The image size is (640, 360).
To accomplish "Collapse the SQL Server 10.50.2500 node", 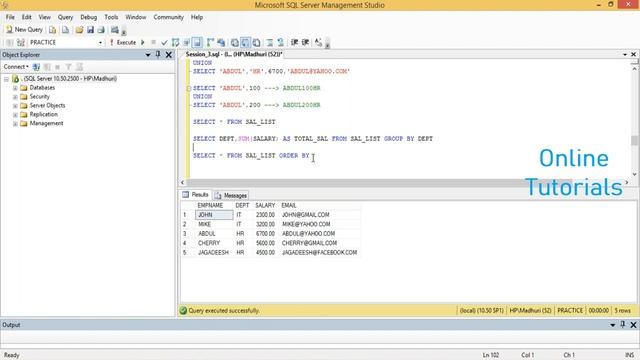I will [6, 79].
